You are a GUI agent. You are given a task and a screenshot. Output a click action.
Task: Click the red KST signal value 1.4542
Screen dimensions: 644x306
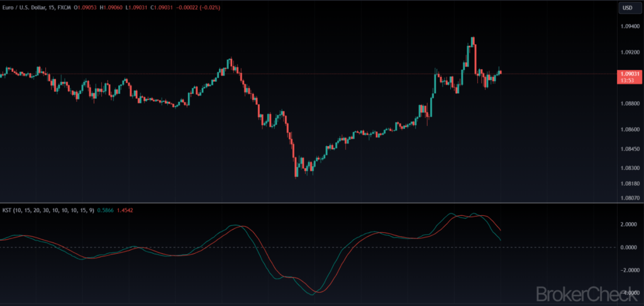click(125, 211)
